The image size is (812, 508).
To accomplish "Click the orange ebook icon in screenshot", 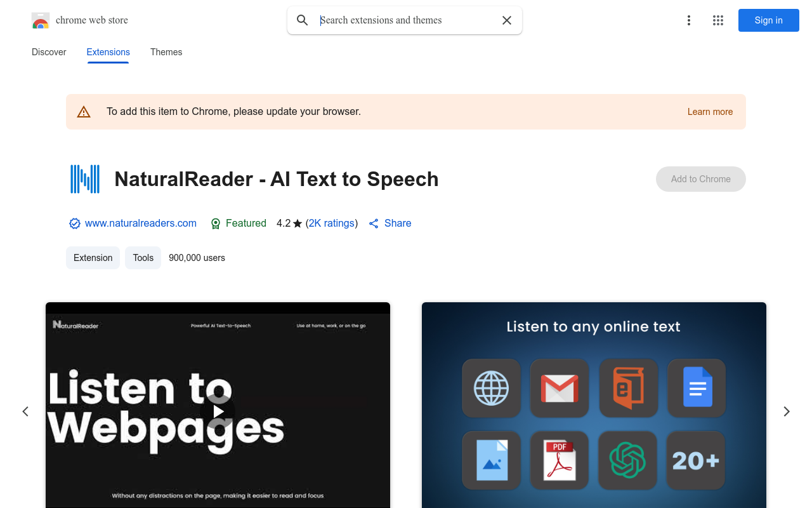I will [x=628, y=388].
